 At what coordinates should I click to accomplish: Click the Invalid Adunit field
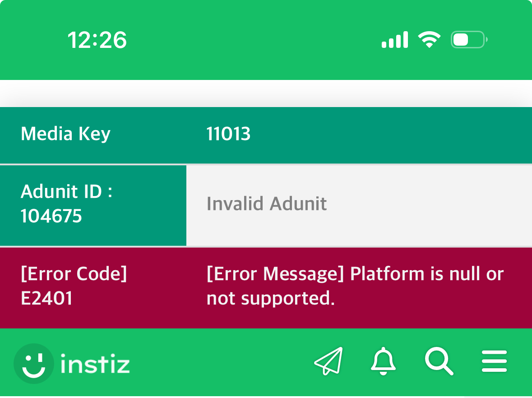click(359, 206)
